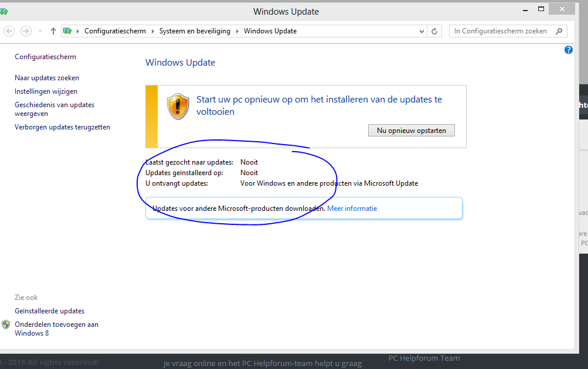Go back with the Back arrow button

click(9, 31)
